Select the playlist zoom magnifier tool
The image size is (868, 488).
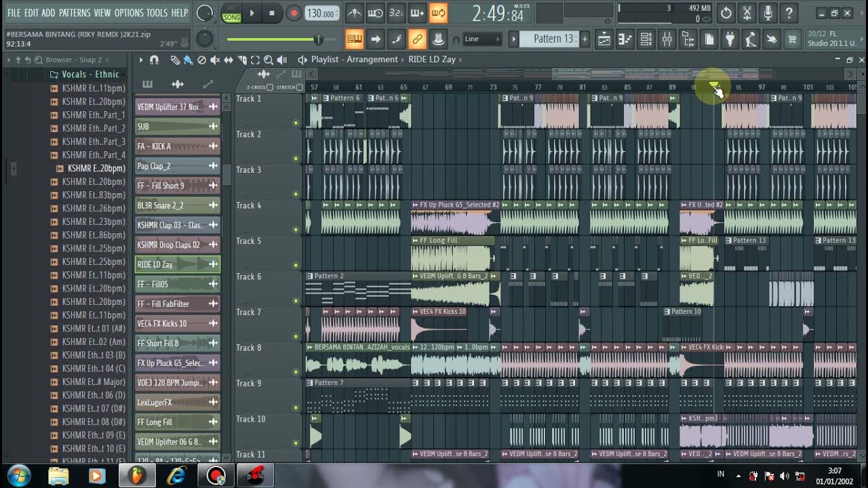pyautogui.click(x=269, y=60)
